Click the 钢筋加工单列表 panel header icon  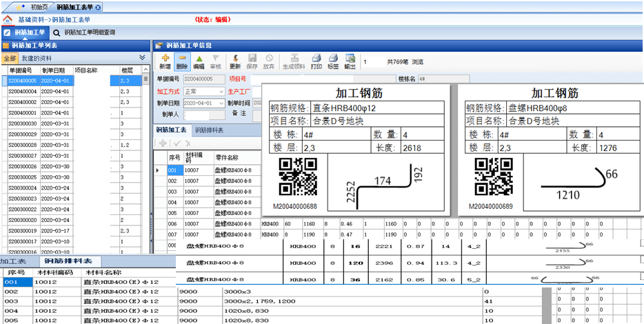tap(6, 45)
